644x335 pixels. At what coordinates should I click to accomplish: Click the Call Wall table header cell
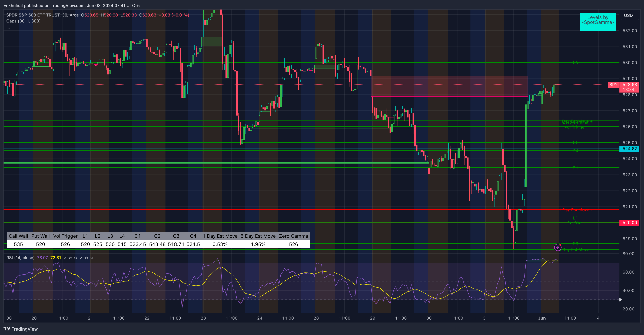[x=18, y=236]
